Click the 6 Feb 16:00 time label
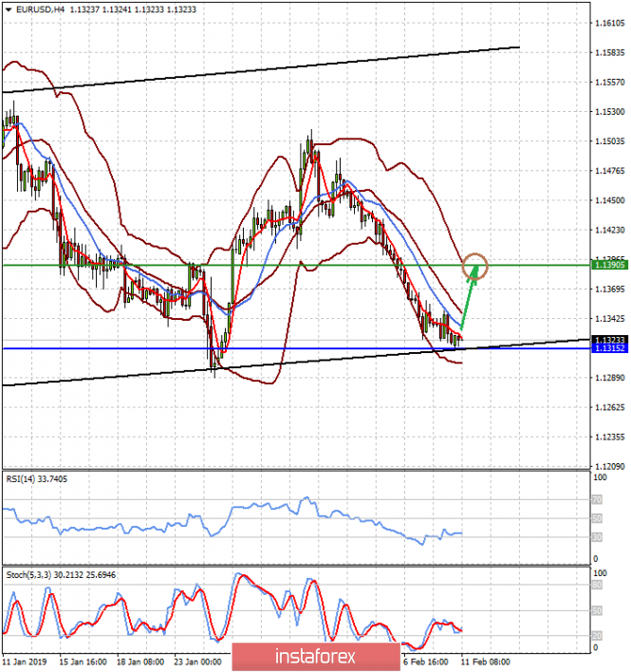Viewport: 631px width, 672px height. point(427,661)
